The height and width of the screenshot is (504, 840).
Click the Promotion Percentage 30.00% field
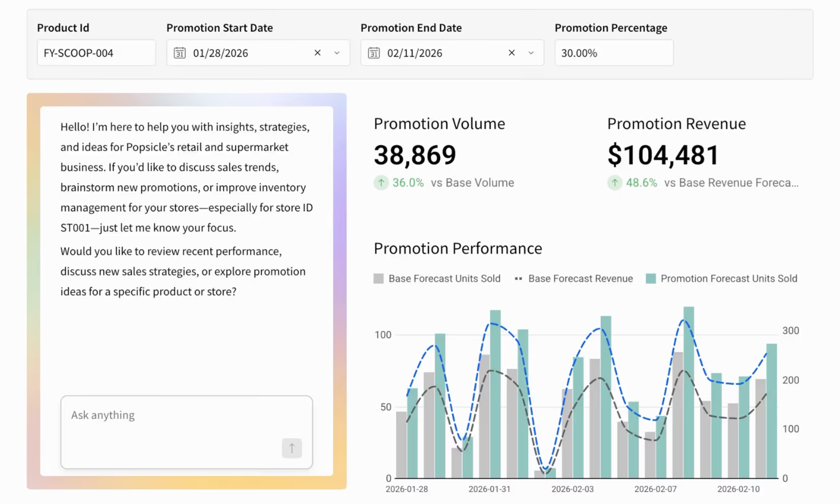(x=614, y=53)
